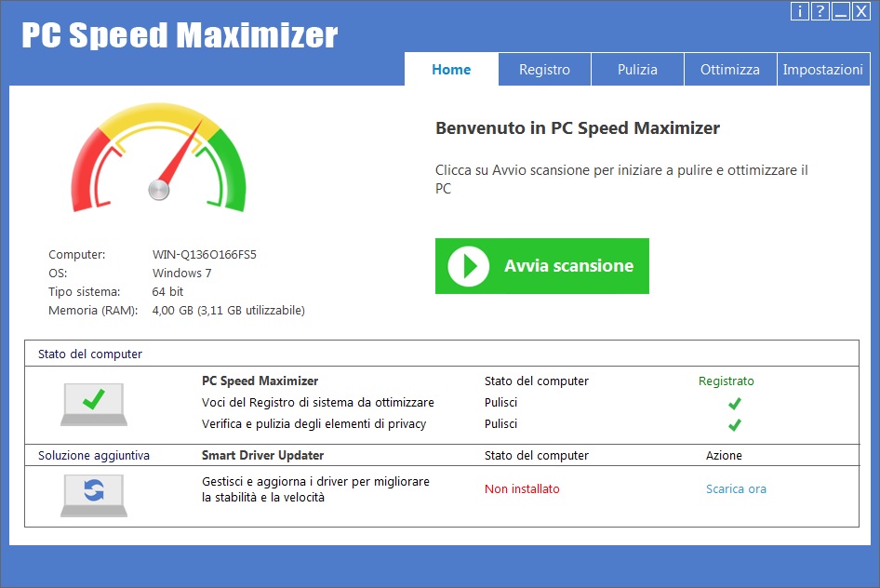880x588 pixels.
Task: Click the laptop icon with blue refresh arrows
Action: 94,495
